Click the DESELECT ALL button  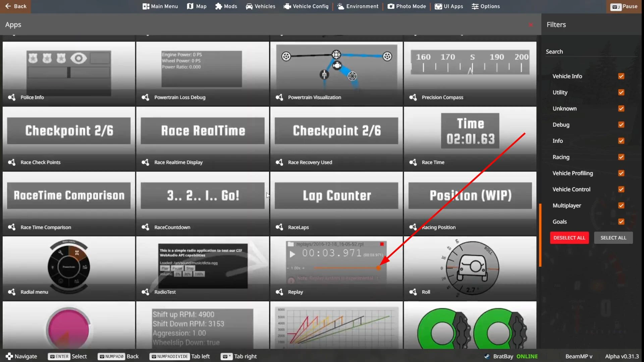coord(569,238)
